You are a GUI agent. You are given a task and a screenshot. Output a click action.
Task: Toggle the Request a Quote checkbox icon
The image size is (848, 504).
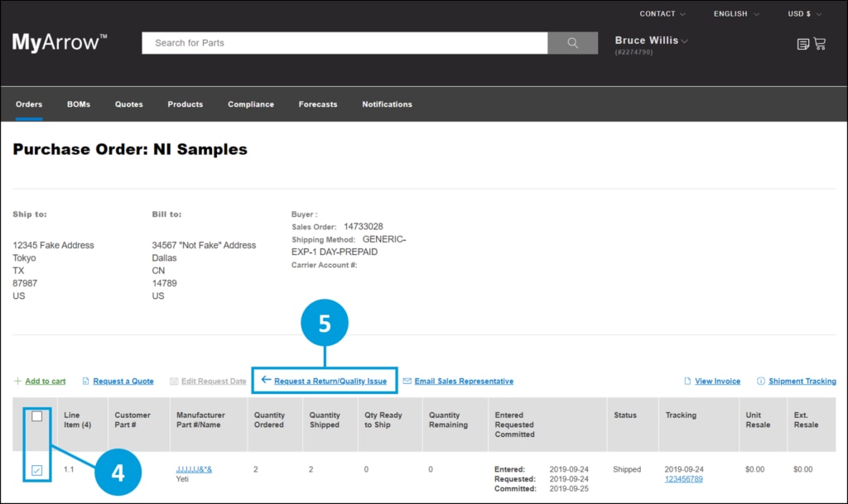tap(85, 381)
